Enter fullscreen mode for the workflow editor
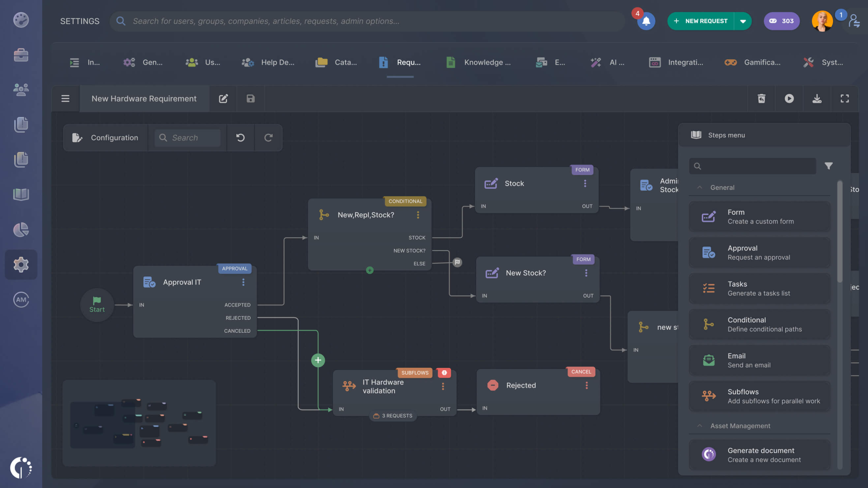Screen dimensions: 868x488 845,99
